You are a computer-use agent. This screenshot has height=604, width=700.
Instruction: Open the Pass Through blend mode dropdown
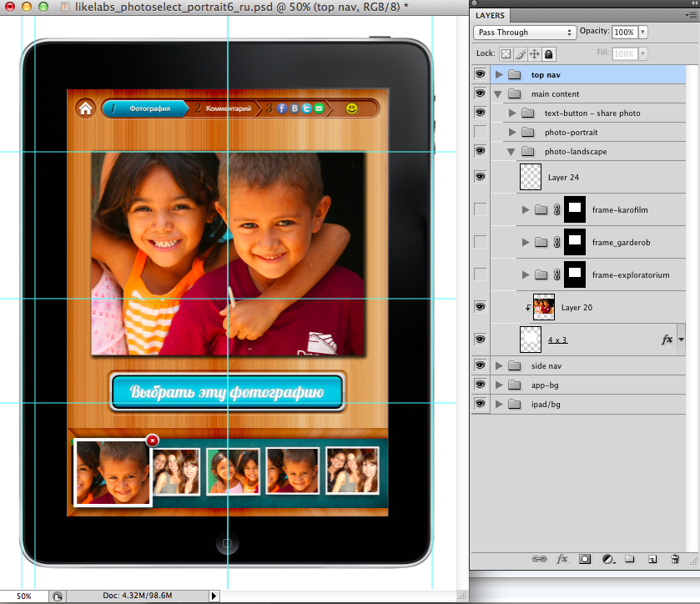[x=525, y=33]
